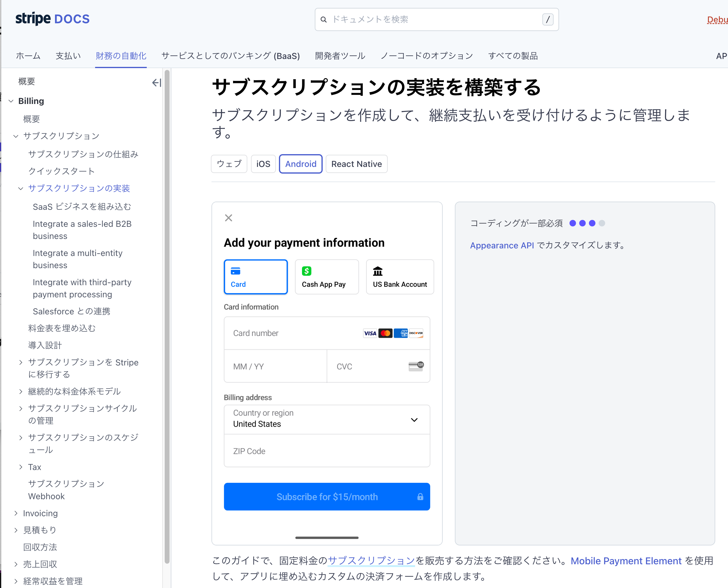Image resolution: width=728 pixels, height=588 pixels.
Task: Open the Country or region dropdown
Action: (414, 420)
